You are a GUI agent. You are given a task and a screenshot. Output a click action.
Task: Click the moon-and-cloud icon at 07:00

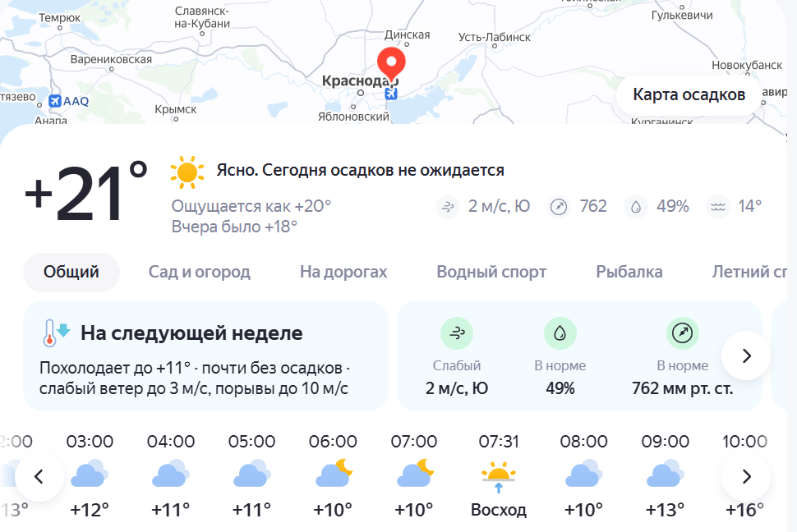pos(417,474)
